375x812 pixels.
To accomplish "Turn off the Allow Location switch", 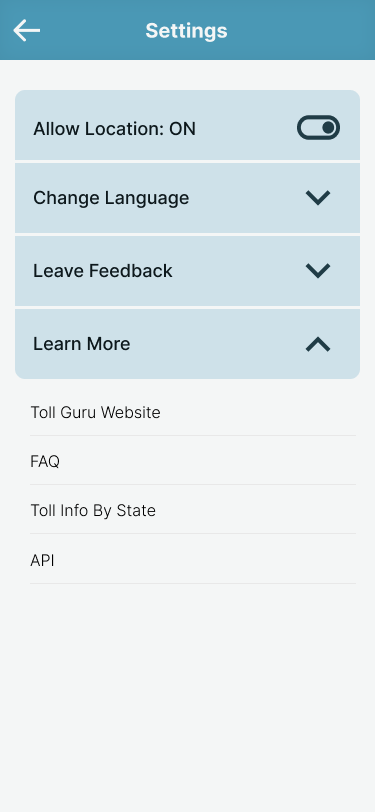I will pos(318,127).
